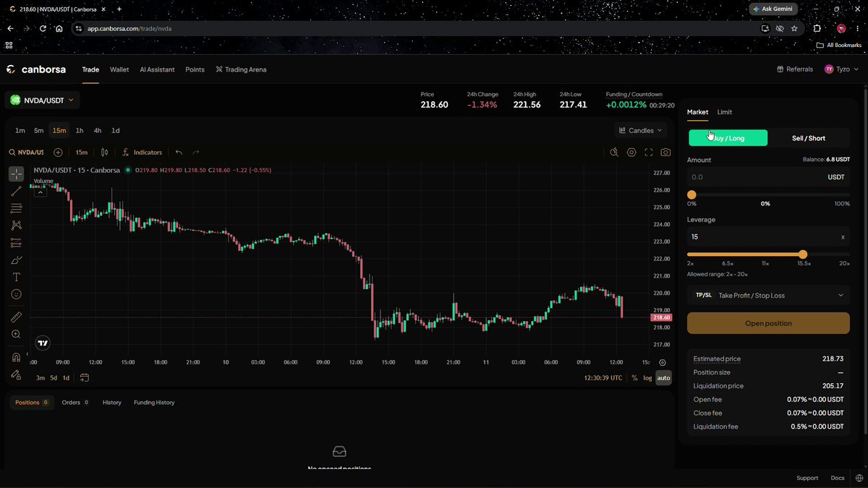
Task: Activate the zoom in tool
Action: tap(16, 334)
